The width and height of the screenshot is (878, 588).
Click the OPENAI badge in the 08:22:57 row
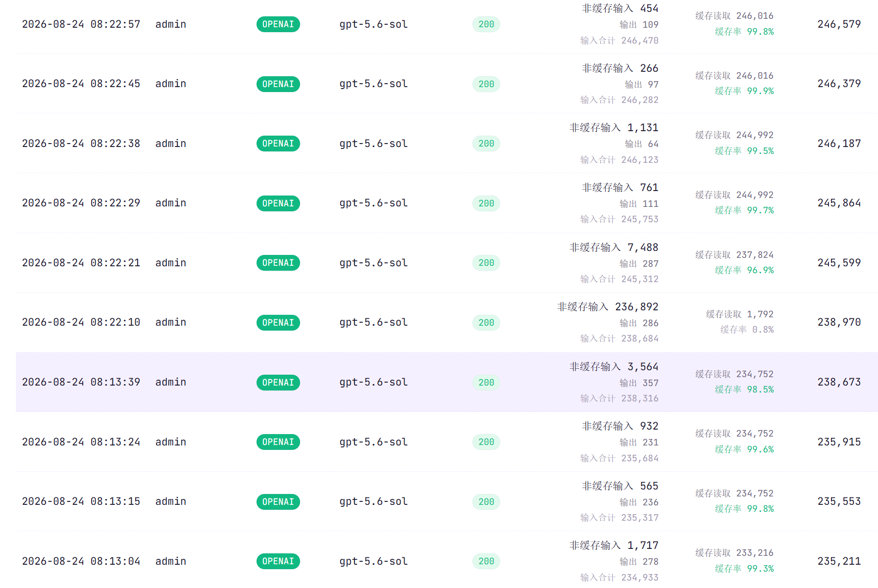coord(278,24)
